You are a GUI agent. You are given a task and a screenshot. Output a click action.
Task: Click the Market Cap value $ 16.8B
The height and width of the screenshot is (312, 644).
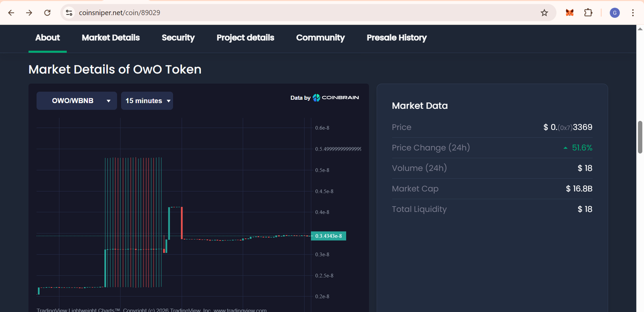pos(579,188)
